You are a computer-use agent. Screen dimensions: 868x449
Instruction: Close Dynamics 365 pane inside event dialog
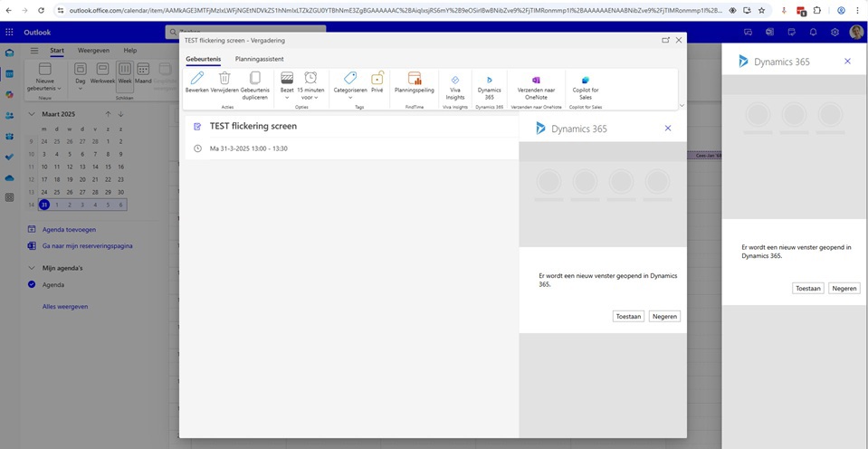668,129
